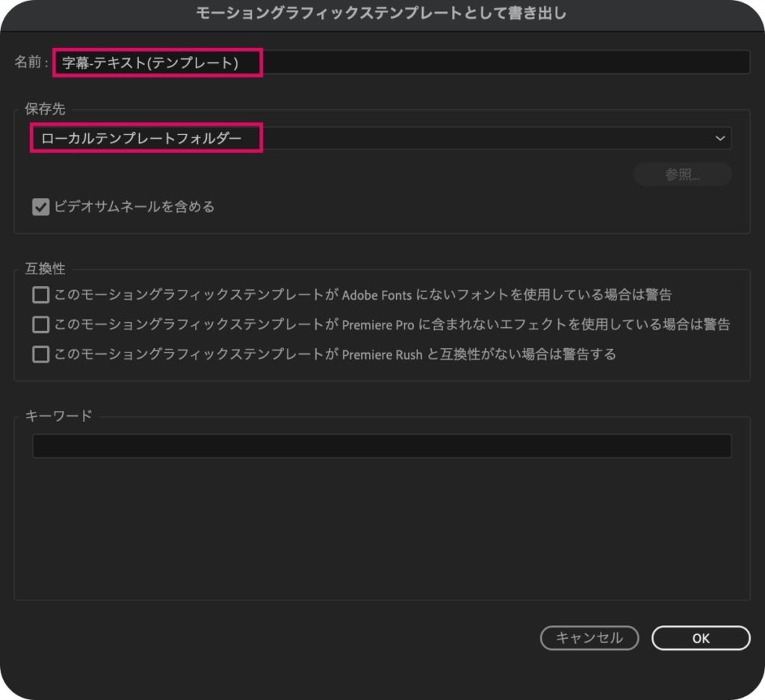Click the 名前 name input field
This screenshot has width=765, height=700.
point(401,62)
